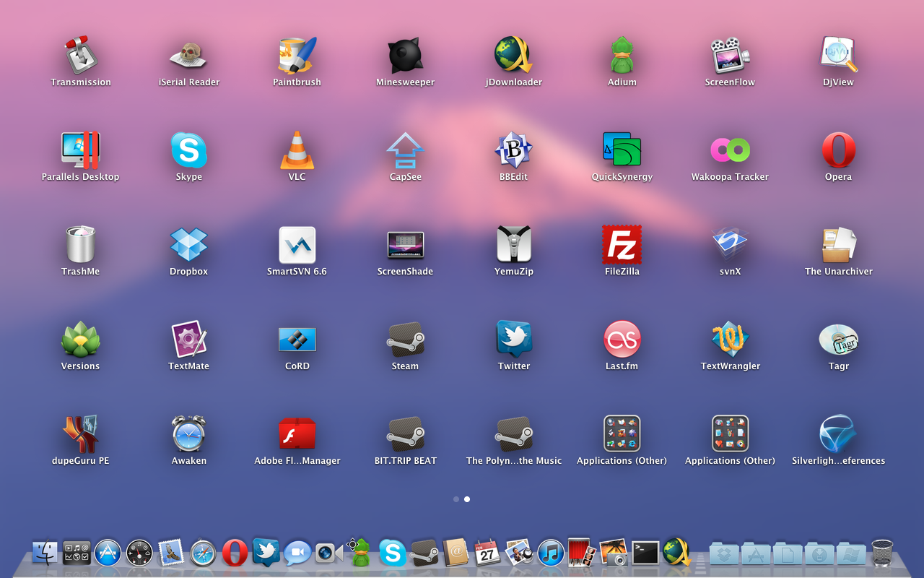This screenshot has width=924, height=578.
Task: Open the Versions app
Action: tap(81, 340)
